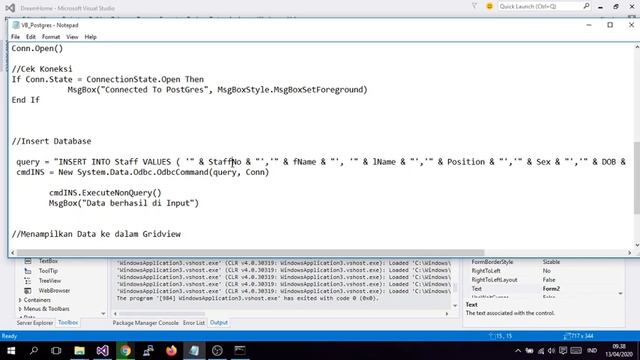Expand the Menus & Toolbars group
This screenshot has height=360, width=640.
tap(20, 309)
